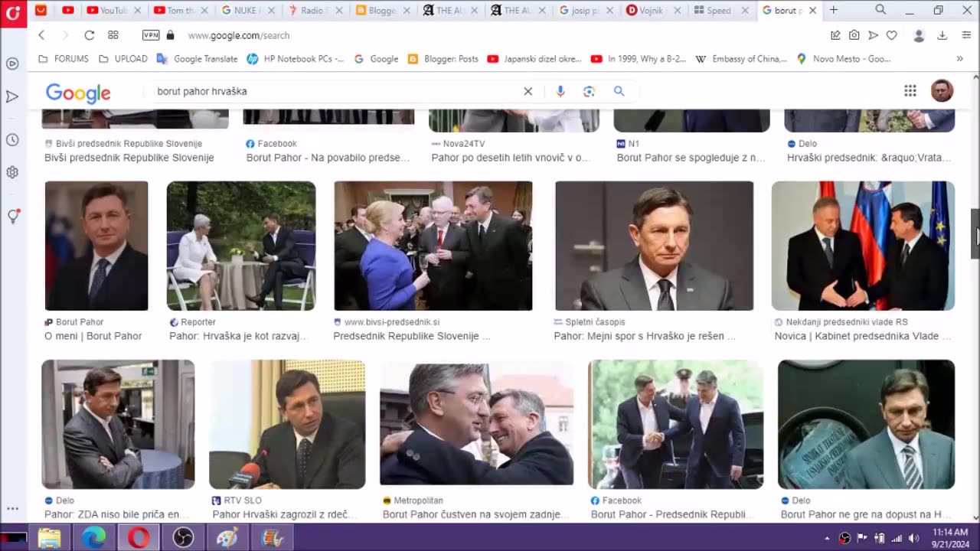Open My Flow arrow icon in sidebar
Screen dimensions: 980x551
12,96
